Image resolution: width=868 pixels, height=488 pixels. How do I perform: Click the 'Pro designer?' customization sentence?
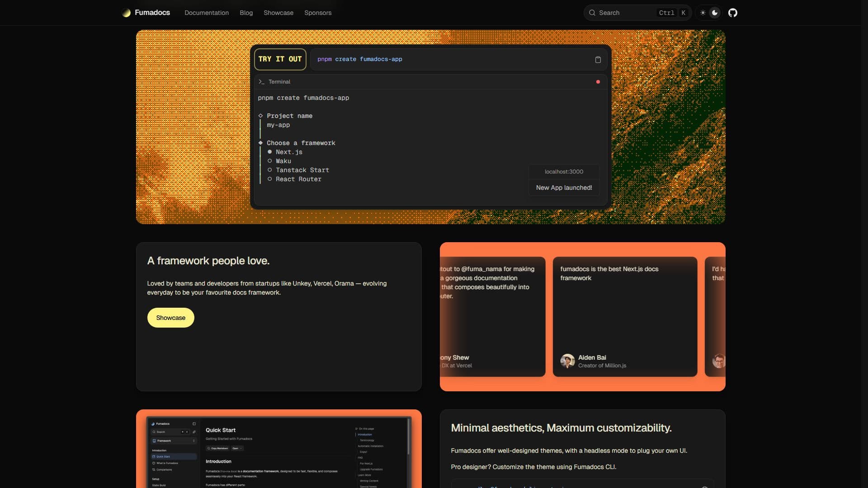pos(533,467)
